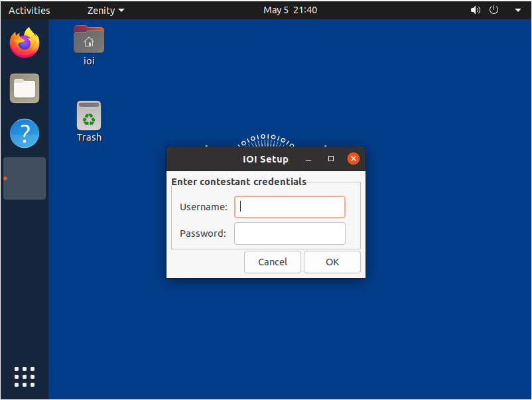Focus the Username input field
The height and width of the screenshot is (400, 532).
(290, 206)
